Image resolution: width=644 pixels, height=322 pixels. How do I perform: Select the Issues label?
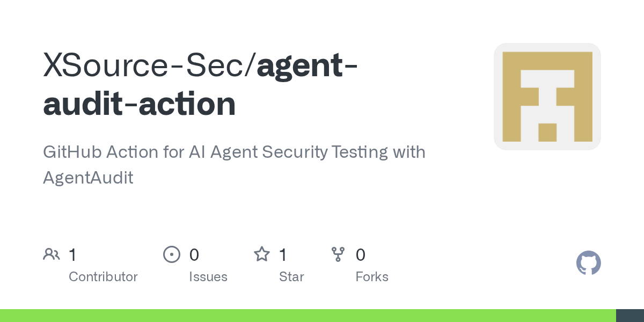(208, 277)
